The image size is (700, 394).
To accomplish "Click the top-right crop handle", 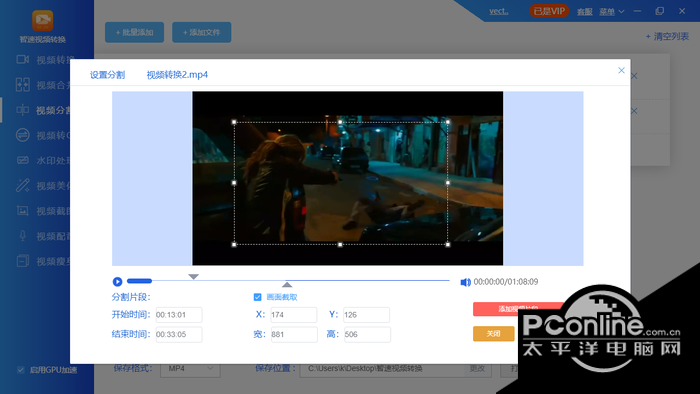I will pos(448,122).
